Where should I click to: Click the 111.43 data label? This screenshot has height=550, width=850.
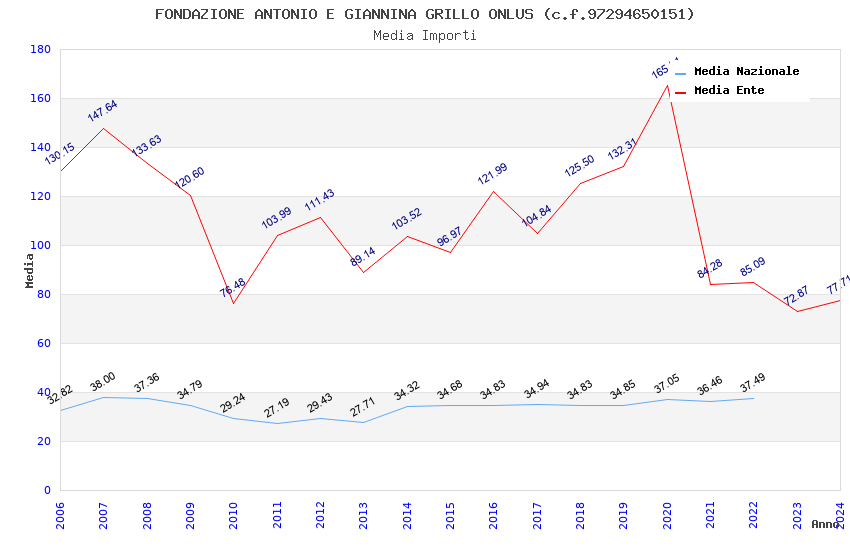pos(320,200)
